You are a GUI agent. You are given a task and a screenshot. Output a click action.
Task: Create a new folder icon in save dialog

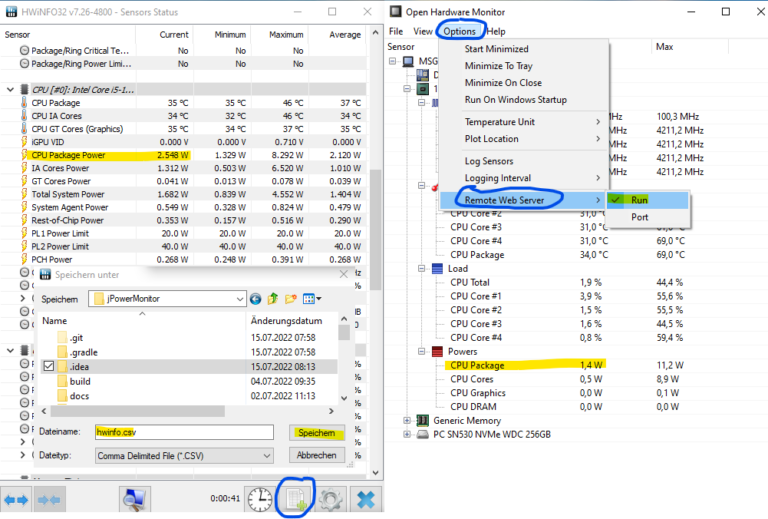coord(290,299)
